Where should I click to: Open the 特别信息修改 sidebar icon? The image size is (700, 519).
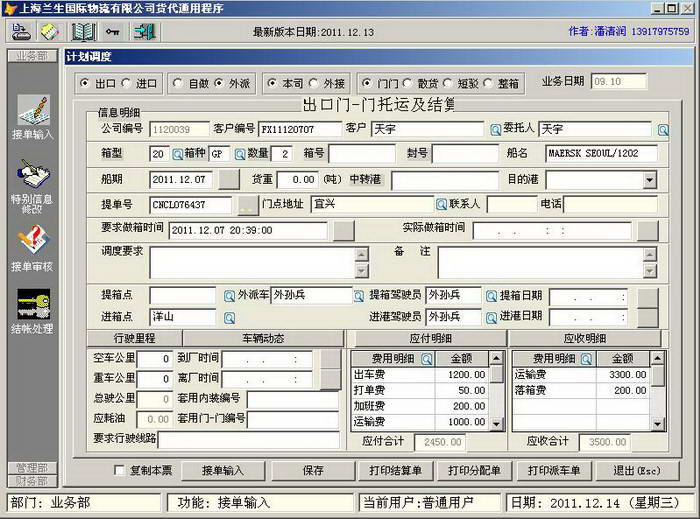33,174
